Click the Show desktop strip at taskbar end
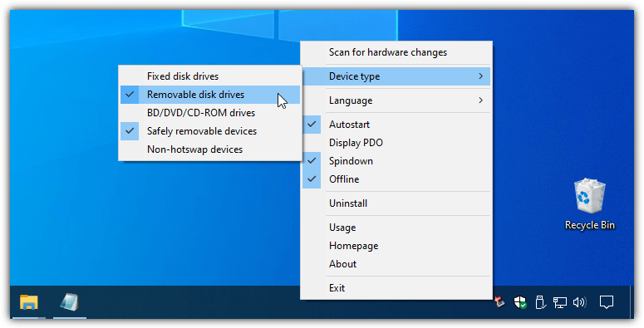This screenshot has width=644, height=328. coord(632,302)
